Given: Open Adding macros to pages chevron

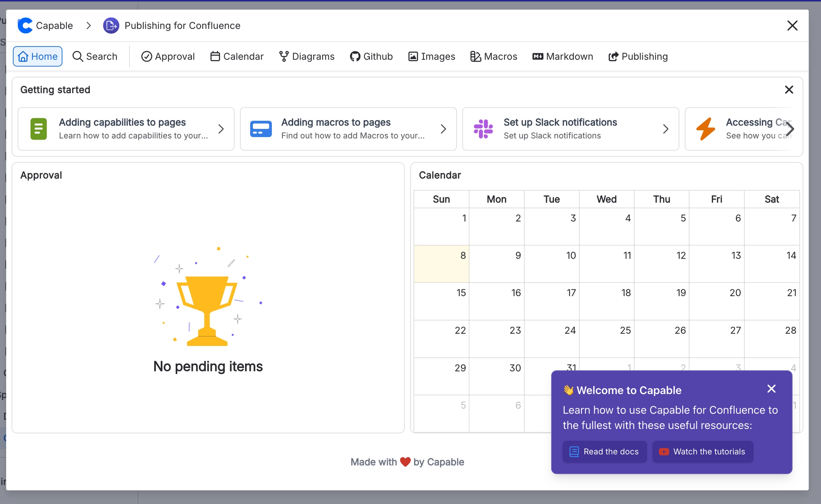Looking at the screenshot, I should click(x=443, y=129).
